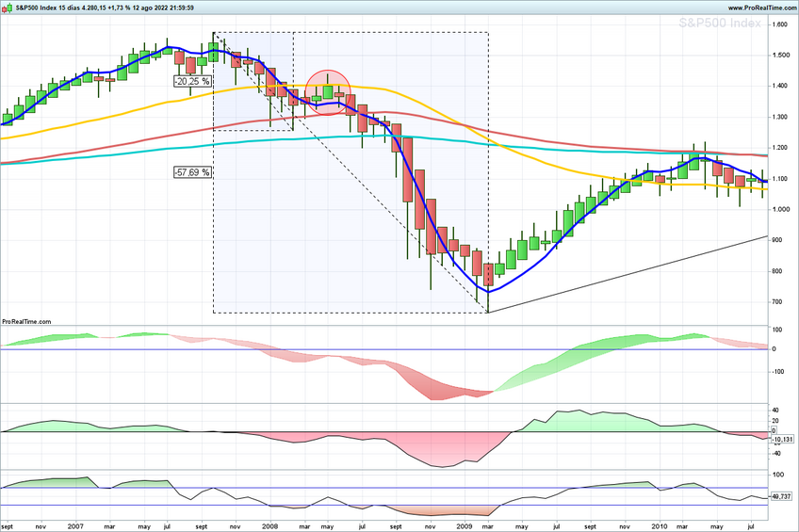Screen dimensions: 799x532
Task: Select the title text 'S&P500 Index 15 días'
Action: pyautogui.click(x=48, y=8)
